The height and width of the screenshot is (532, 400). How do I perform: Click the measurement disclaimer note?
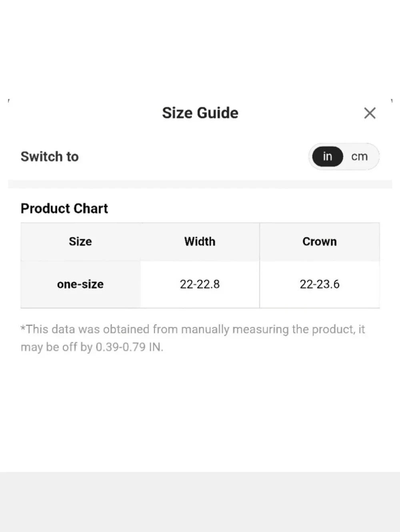click(x=193, y=338)
